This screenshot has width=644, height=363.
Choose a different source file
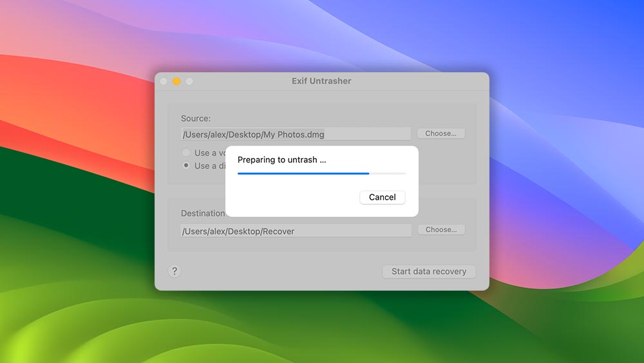coord(440,133)
